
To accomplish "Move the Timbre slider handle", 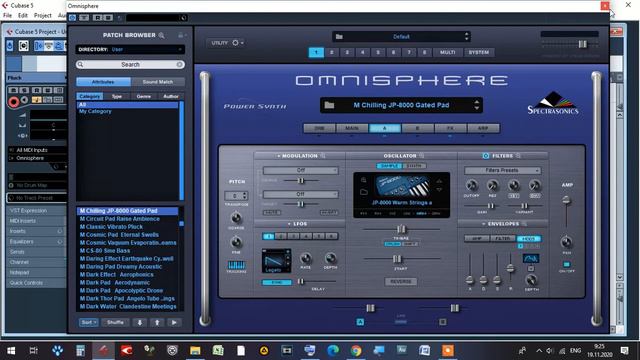I will point(401,229).
